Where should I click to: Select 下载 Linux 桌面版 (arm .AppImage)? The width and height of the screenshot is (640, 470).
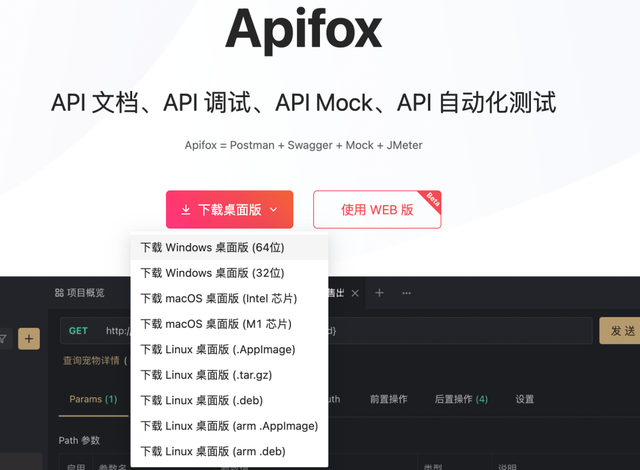coord(229,426)
